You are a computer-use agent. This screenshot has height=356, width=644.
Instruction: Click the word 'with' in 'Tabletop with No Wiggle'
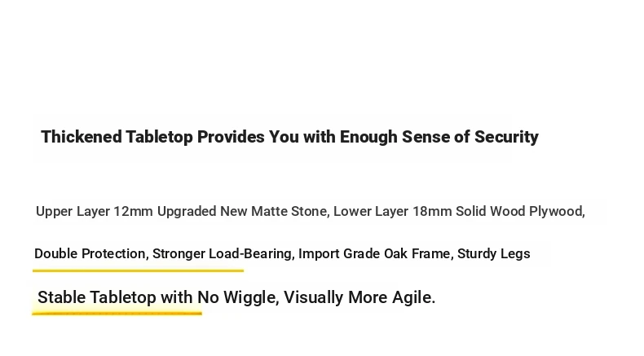click(177, 297)
